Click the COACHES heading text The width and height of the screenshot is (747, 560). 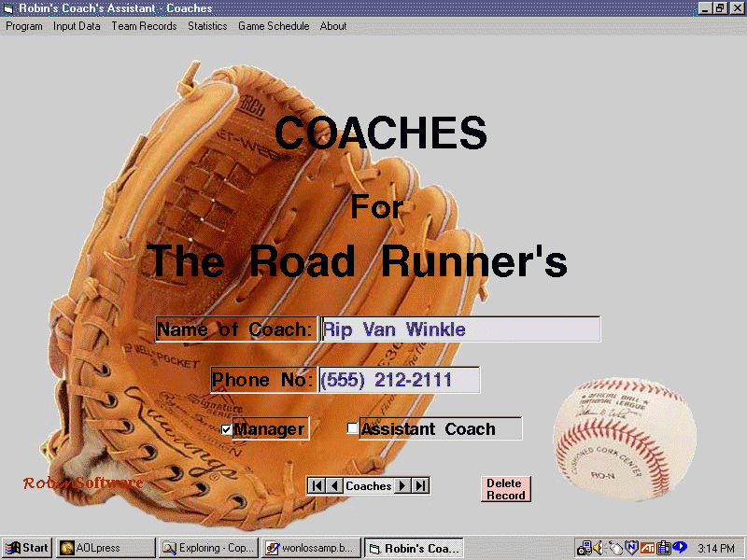tap(381, 133)
